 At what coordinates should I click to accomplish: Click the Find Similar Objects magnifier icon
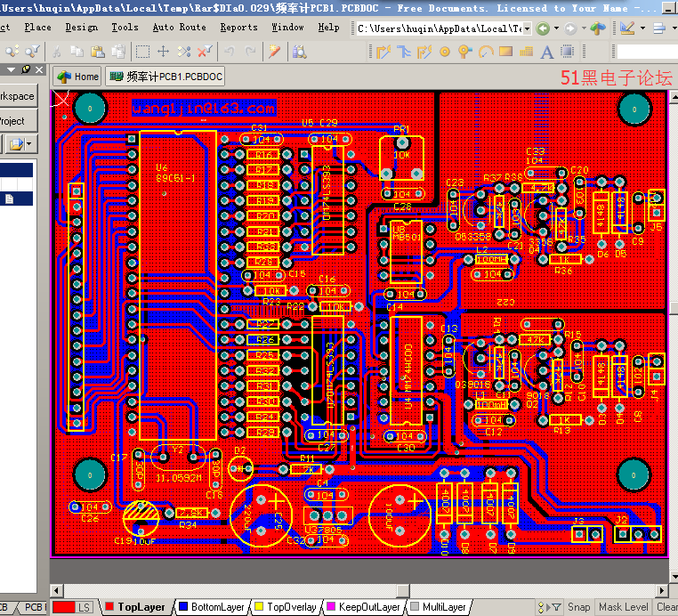[x=12, y=52]
